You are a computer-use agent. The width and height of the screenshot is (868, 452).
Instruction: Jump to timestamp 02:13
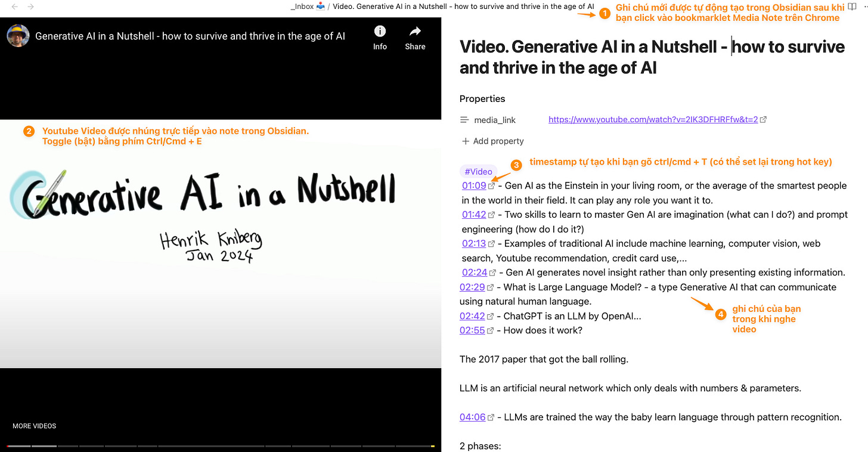[474, 244]
